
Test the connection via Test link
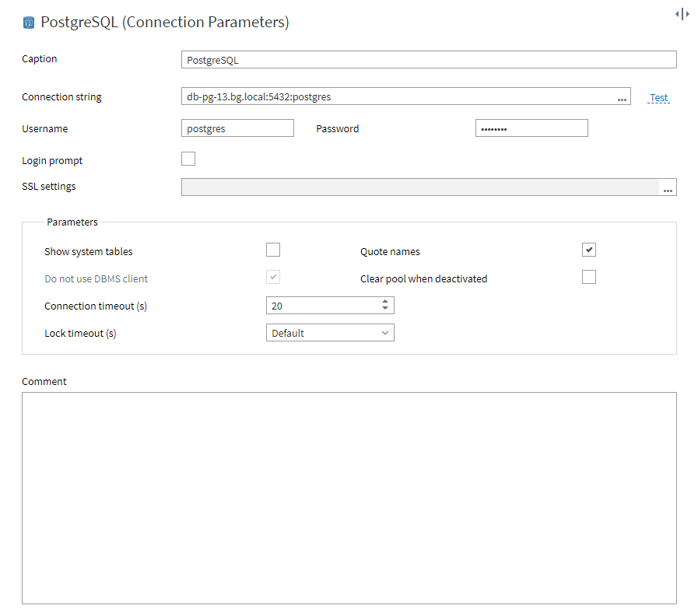(x=659, y=98)
